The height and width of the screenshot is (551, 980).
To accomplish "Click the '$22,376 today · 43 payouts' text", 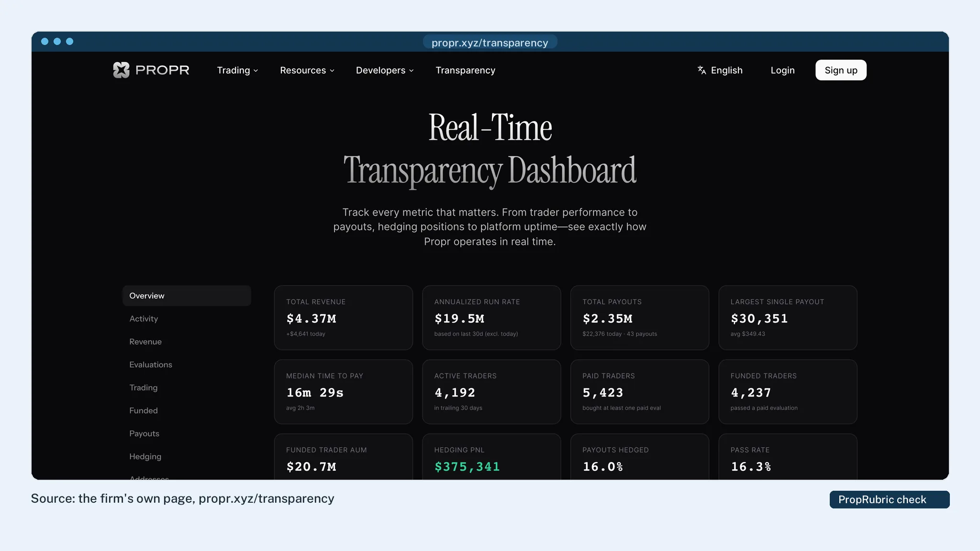I will pyautogui.click(x=620, y=334).
